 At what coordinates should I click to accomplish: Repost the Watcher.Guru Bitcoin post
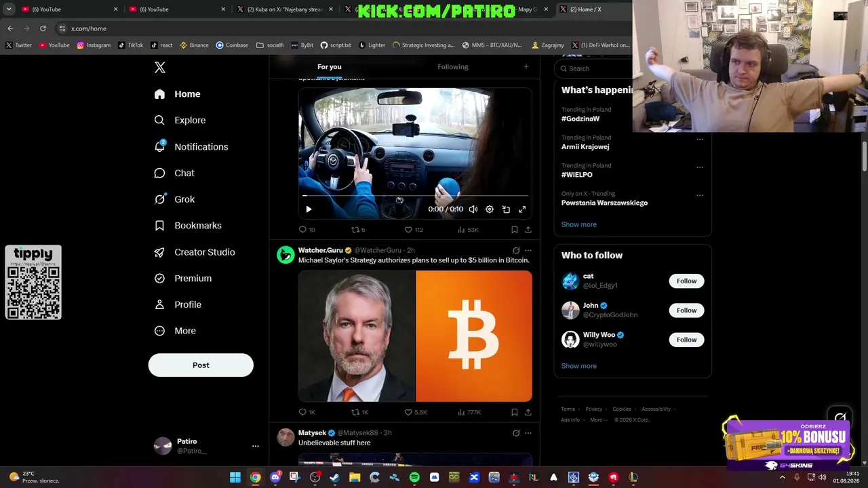click(359, 412)
